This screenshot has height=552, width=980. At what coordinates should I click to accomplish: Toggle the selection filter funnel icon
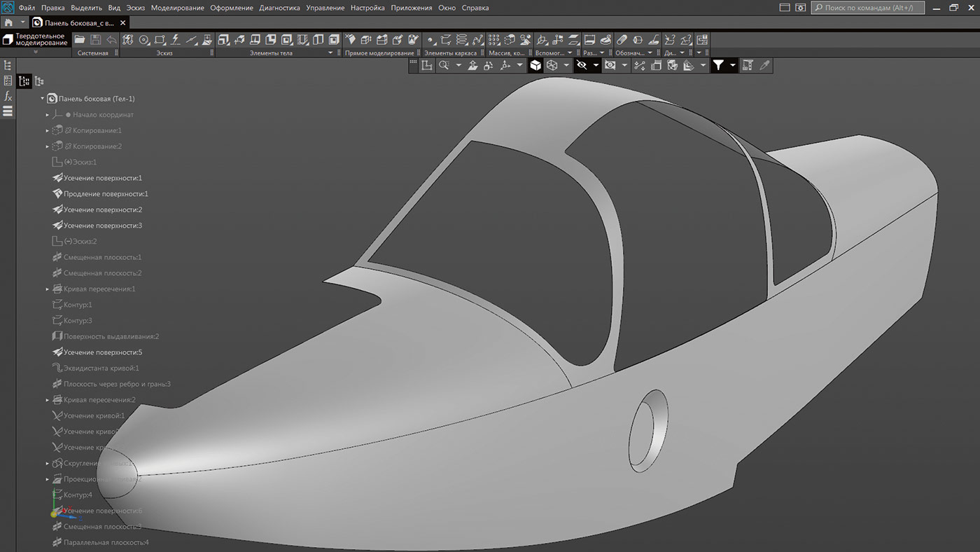pos(719,65)
